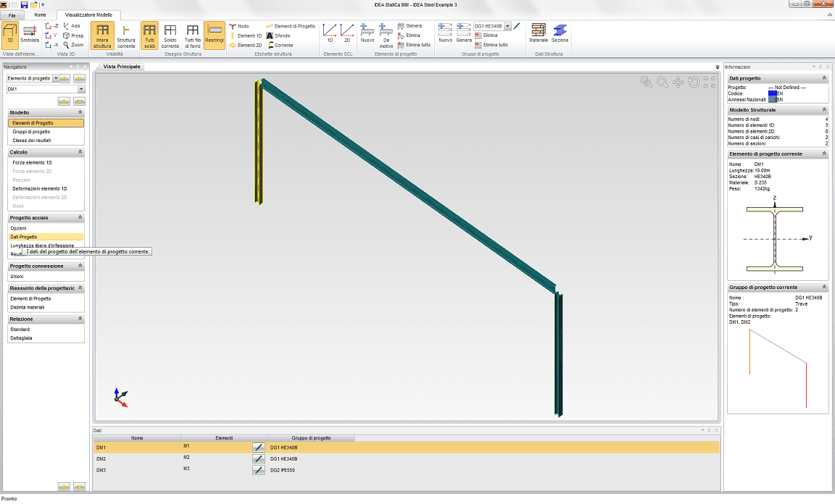Collapse the Calcolo section
Image resolution: width=835 pixels, height=504 pixels.
pyautogui.click(x=80, y=151)
